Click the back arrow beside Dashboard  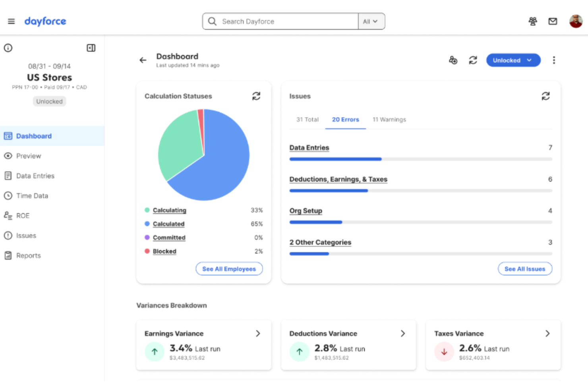click(x=143, y=60)
